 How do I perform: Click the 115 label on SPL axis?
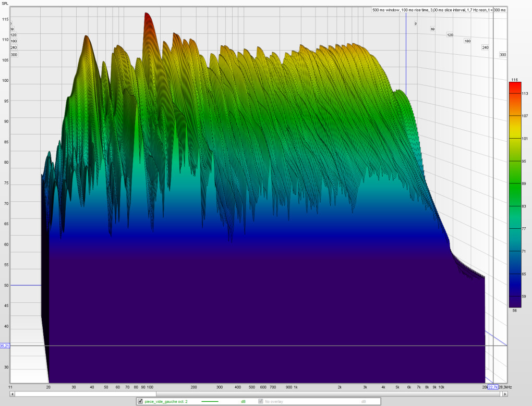5,19
